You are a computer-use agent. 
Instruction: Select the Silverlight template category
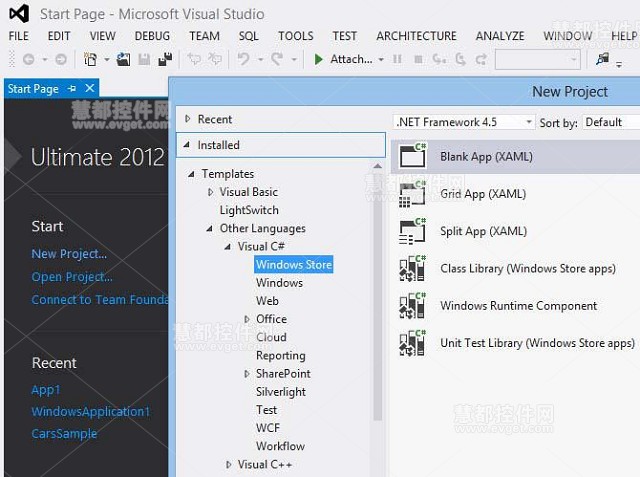click(281, 392)
